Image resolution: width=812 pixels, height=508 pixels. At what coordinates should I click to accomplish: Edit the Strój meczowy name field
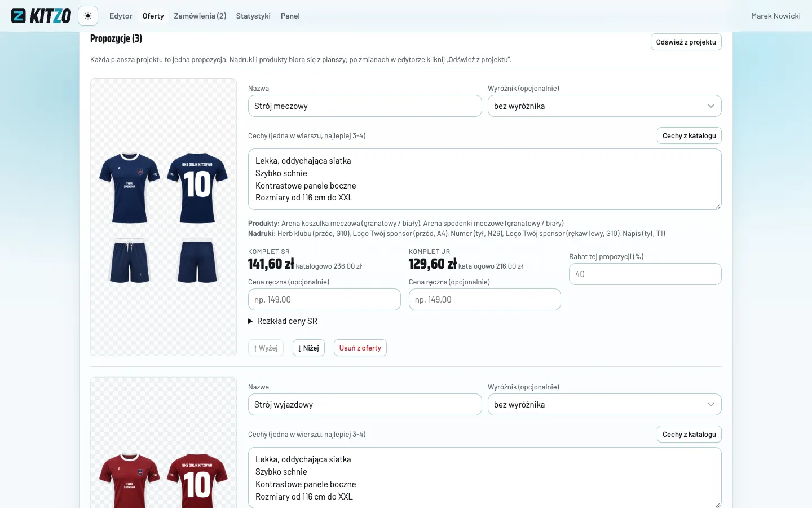pos(365,106)
